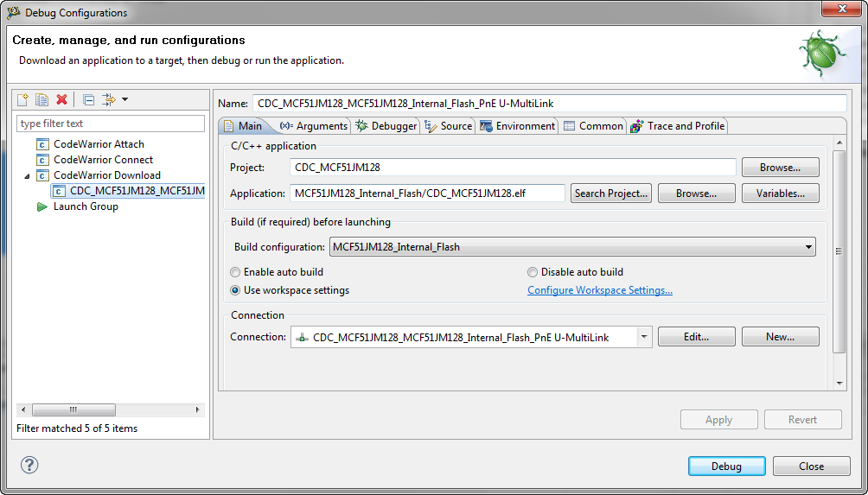
Task: Expand the Connection dropdown list
Action: tap(644, 338)
